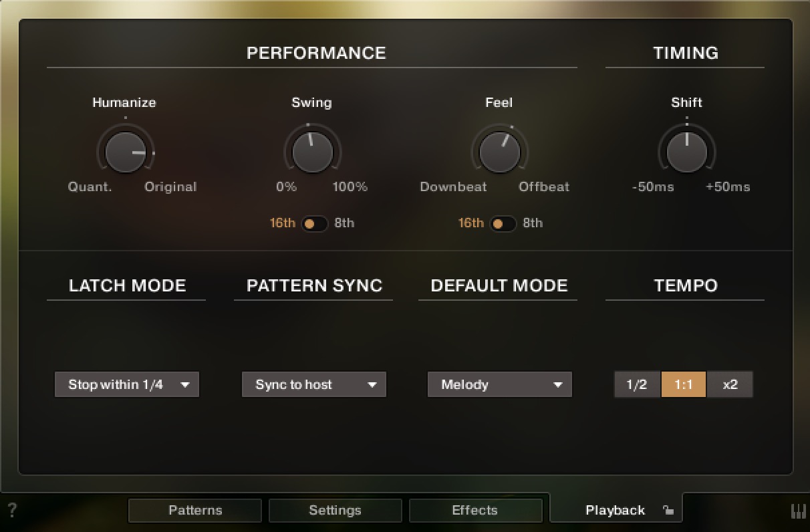The image size is (810, 532).
Task: Set the Feel knob toward Offbeat
Action: click(x=499, y=152)
